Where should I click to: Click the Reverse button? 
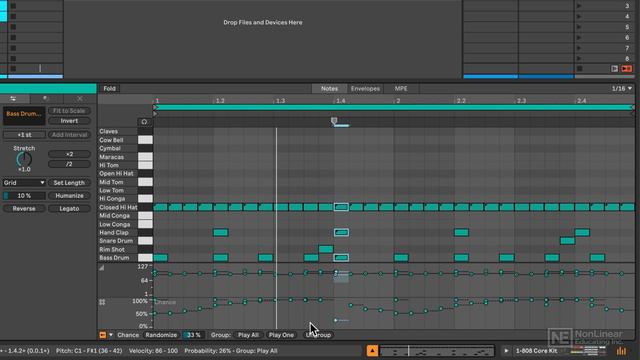(x=24, y=209)
